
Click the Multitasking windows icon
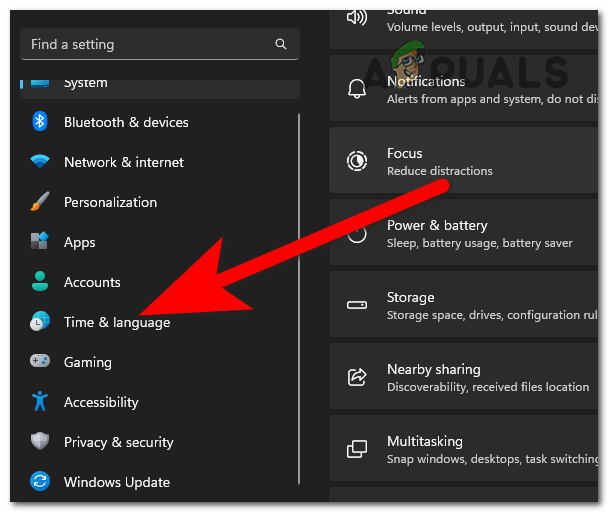[357, 449]
